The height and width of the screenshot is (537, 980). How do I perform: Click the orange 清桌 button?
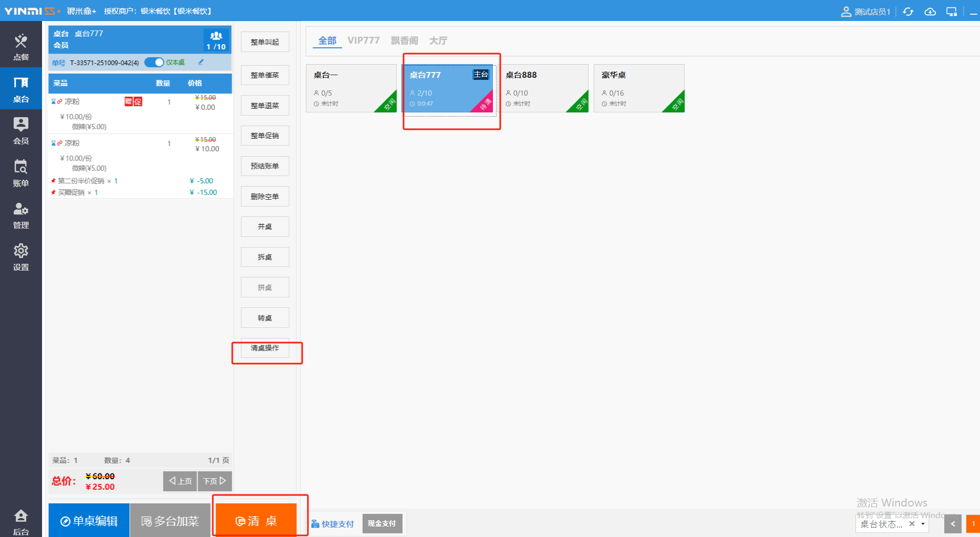coord(256,521)
